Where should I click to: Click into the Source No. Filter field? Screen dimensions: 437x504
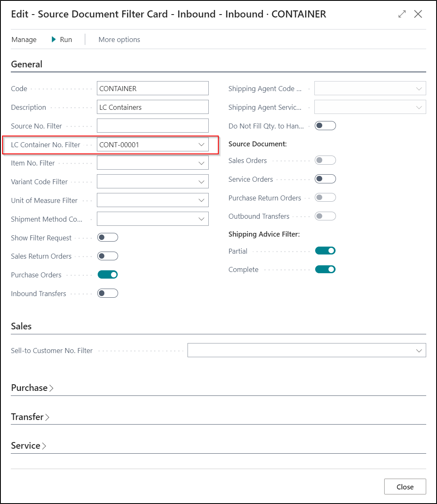pos(152,126)
